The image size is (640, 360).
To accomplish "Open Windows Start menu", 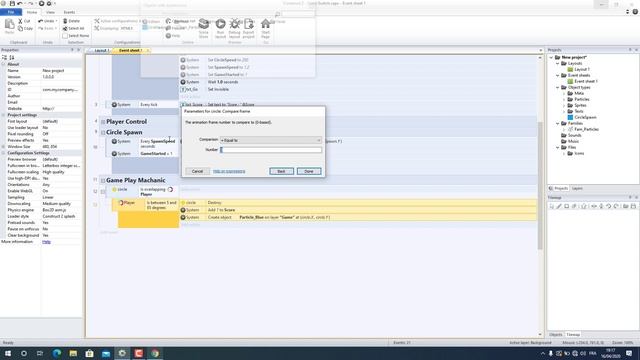I will pos(7,353).
